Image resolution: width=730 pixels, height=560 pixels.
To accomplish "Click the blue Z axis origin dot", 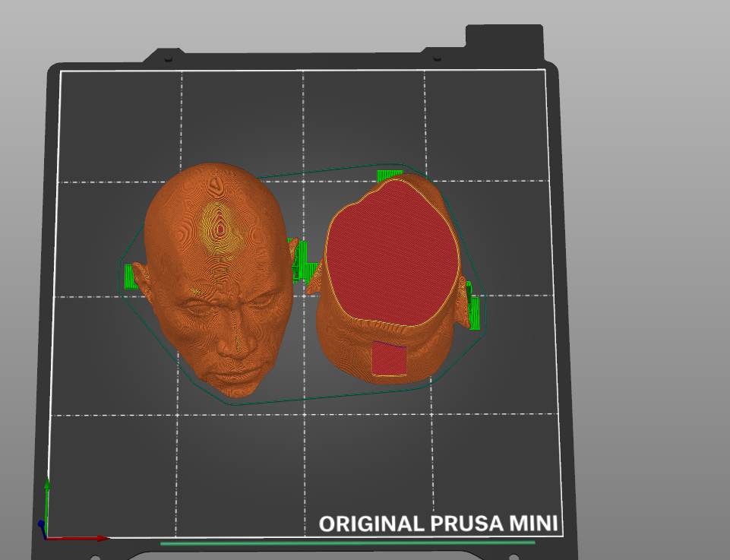I will click(x=42, y=524).
